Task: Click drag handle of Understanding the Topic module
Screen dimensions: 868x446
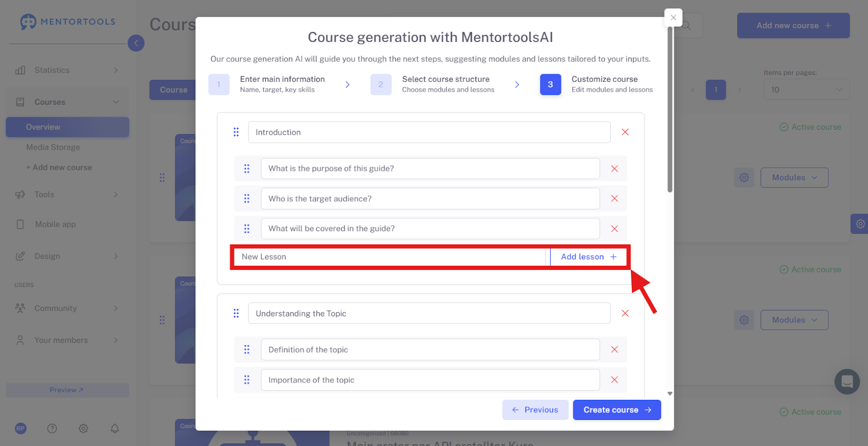Action: coord(236,313)
